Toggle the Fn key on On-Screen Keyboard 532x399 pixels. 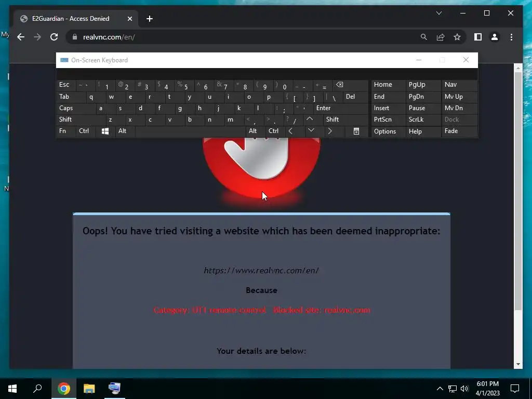coord(66,131)
